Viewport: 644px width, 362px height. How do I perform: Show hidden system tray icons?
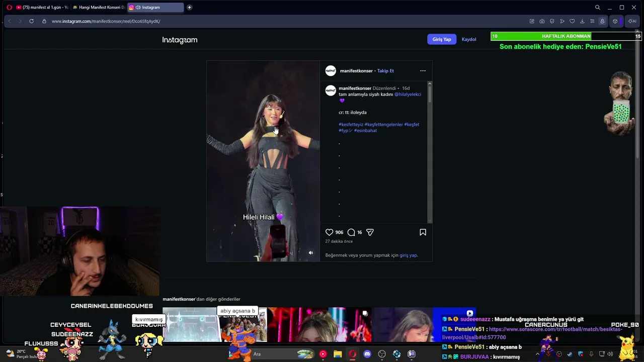point(537,354)
